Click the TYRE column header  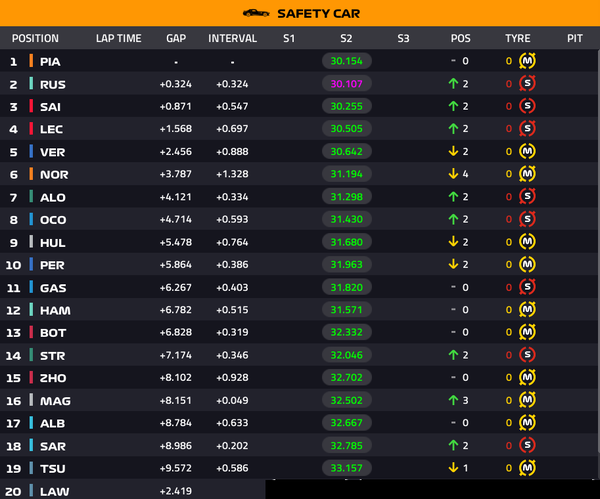(517, 38)
